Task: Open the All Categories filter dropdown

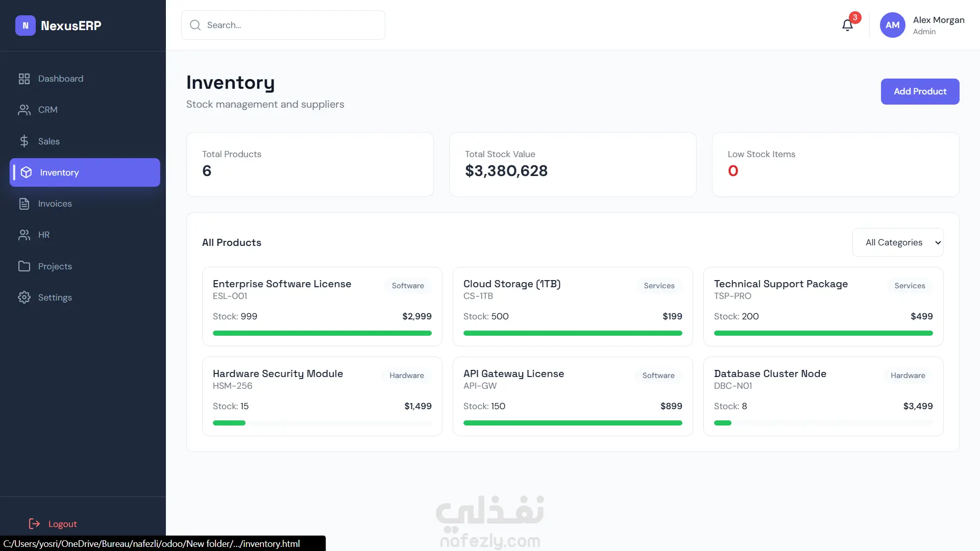Action: pos(898,242)
